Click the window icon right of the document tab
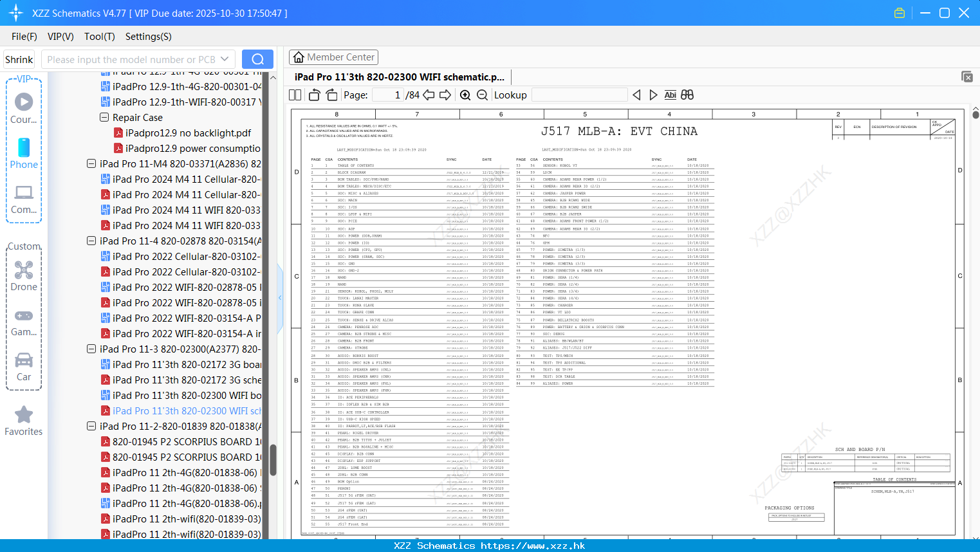The image size is (980, 552). pos(967,77)
